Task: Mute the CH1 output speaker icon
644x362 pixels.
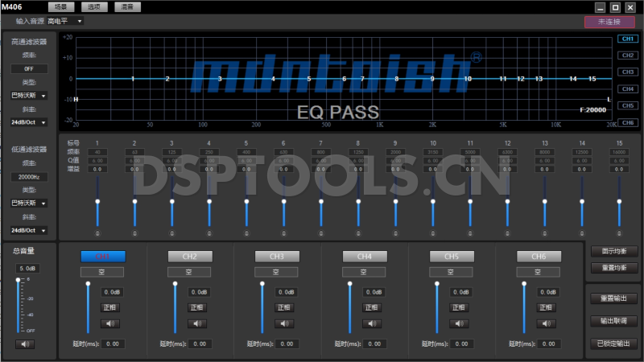Action: tap(110, 323)
